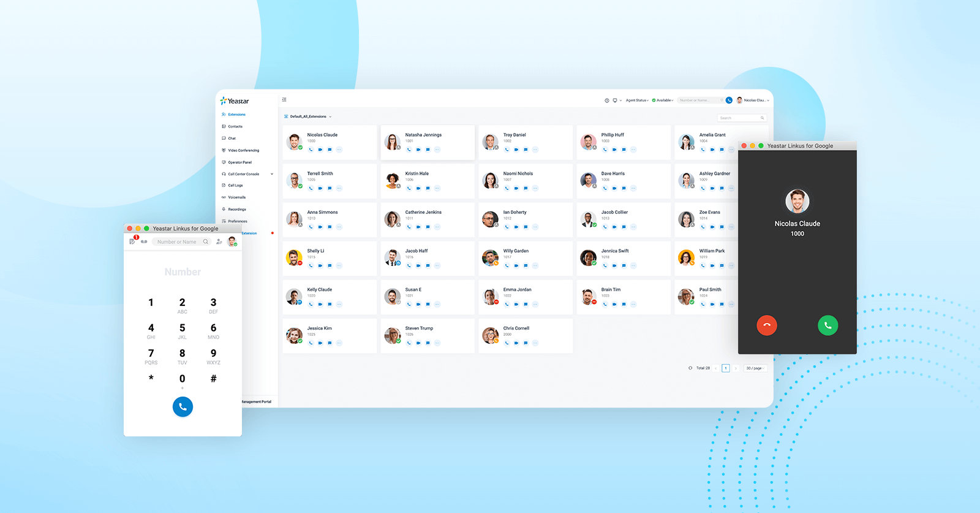
Task: Tap the # key on the dialpad
Action: tap(213, 379)
